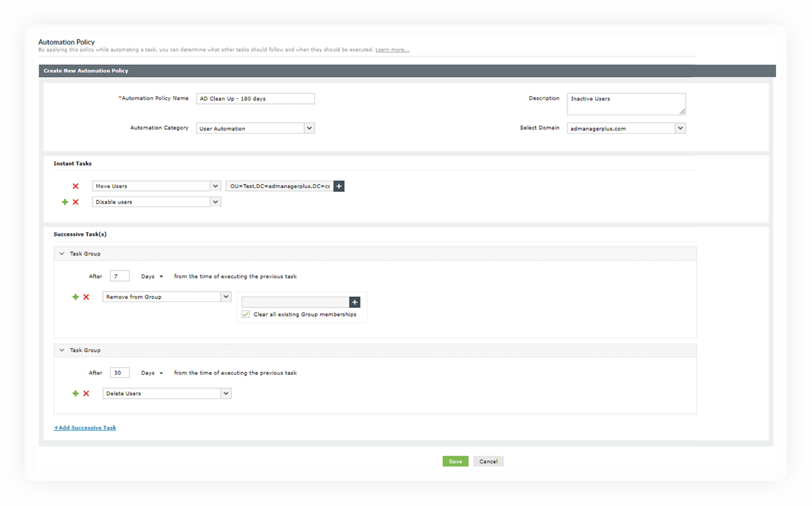Image resolution: width=812 pixels, height=506 pixels.
Task: Open the Learn more link
Action: pyautogui.click(x=392, y=50)
